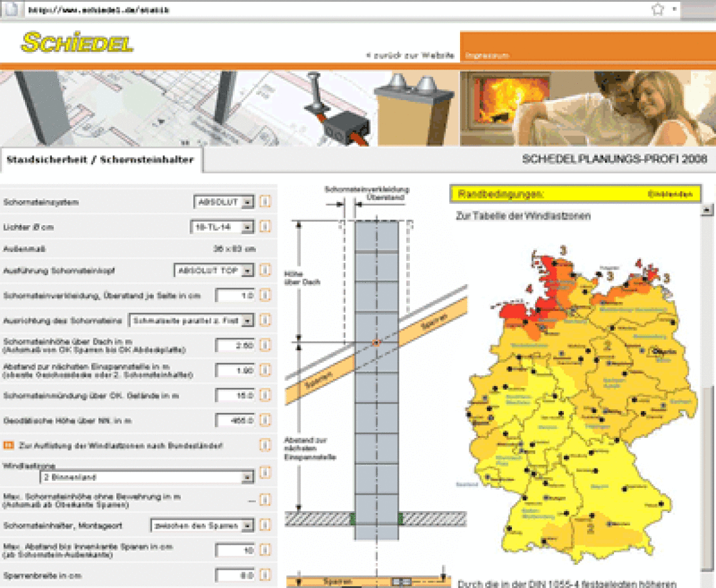The height and width of the screenshot is (588, 716).
Task: Click the Sparrenbreite in cm input field
Action: (235, 575)
